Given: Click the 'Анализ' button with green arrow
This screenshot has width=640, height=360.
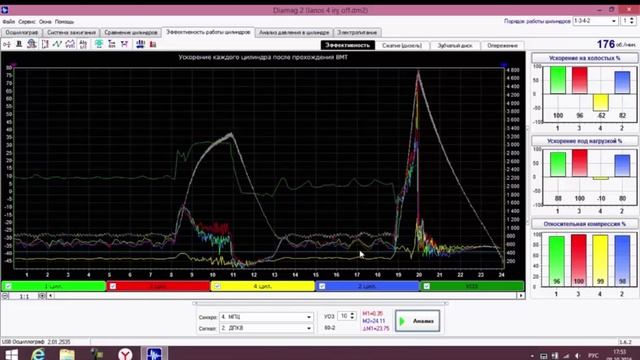Looking at the screenshot, I should click(417, 321).
